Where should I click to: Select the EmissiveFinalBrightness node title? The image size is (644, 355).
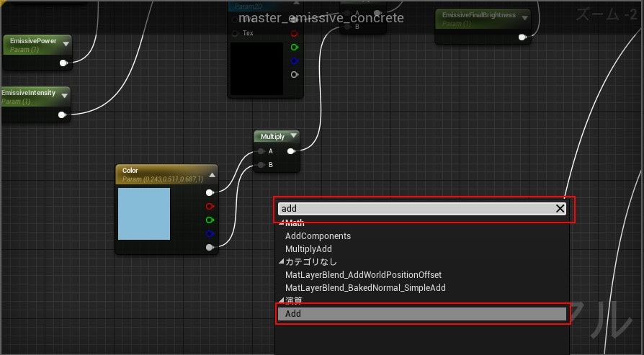[x=479, y=15]
